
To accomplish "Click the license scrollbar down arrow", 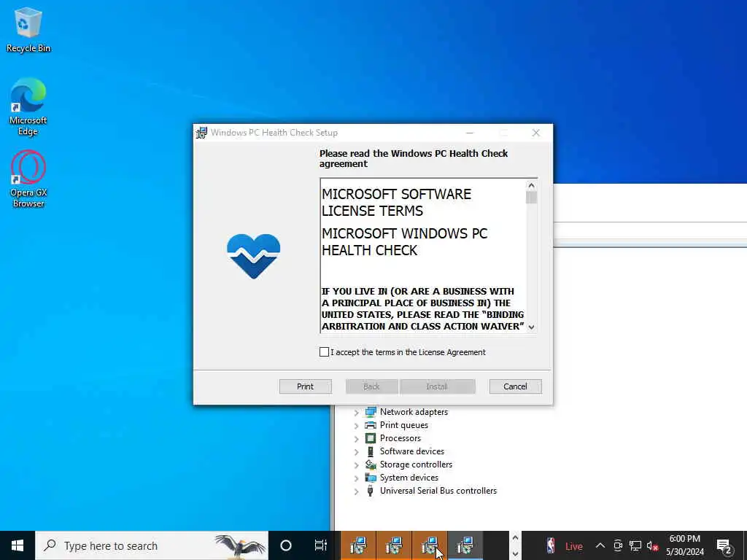I will (x=531, y=327).
